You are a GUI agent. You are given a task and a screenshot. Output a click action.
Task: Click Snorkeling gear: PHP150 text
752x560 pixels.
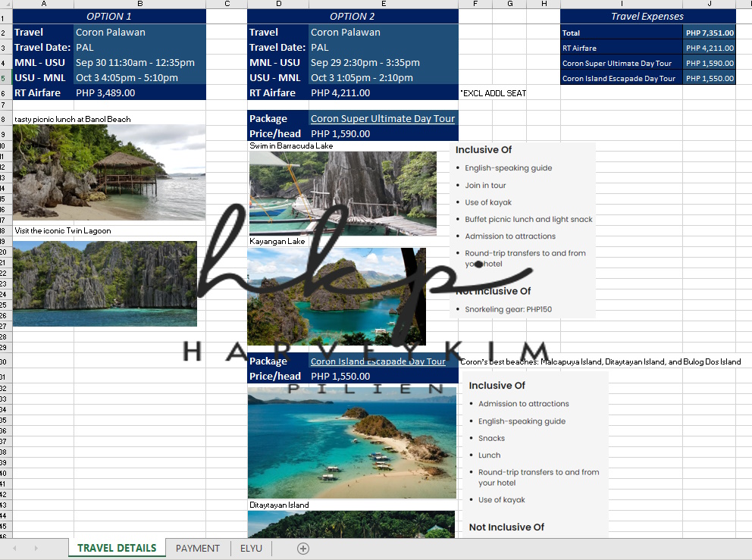pyautogui.click(x=509, y=309)
